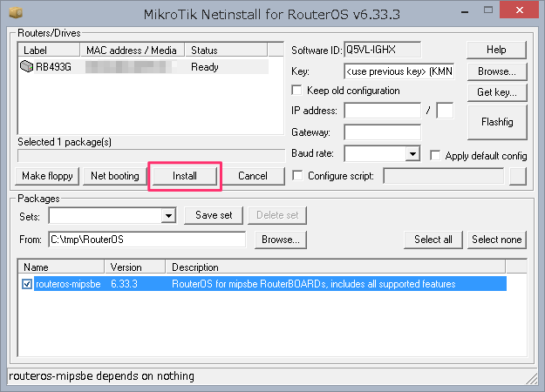
Task: Click the RouterOS for mipsbe description text
Action: click(x=314, y=284)
